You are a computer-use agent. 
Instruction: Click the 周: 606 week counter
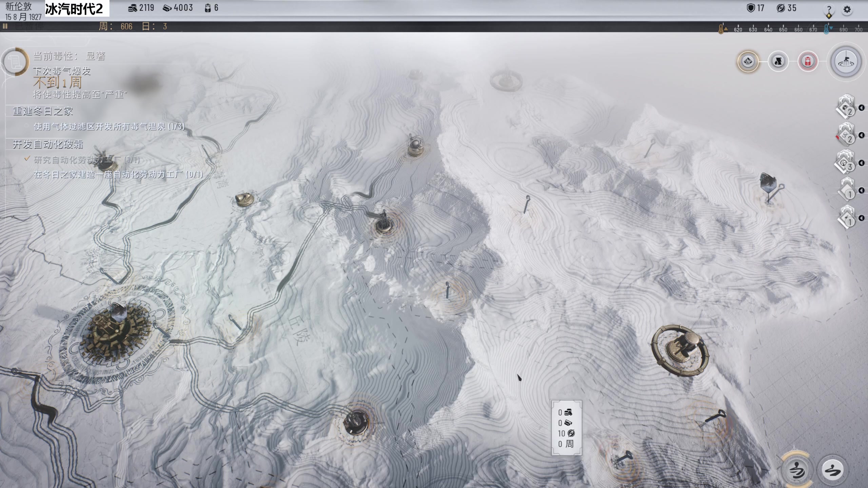click(x=115, y=26)
